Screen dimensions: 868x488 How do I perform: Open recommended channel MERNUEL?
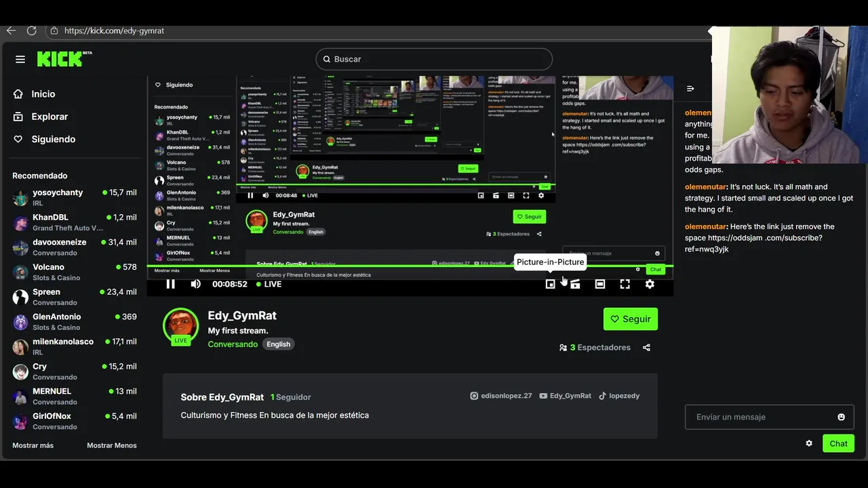point(75,396)
